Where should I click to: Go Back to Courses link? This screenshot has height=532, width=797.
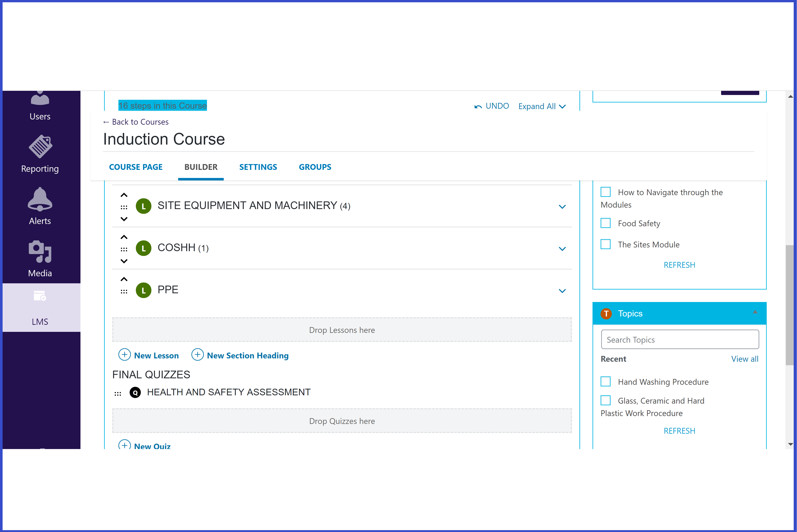[x=136, y=122]
